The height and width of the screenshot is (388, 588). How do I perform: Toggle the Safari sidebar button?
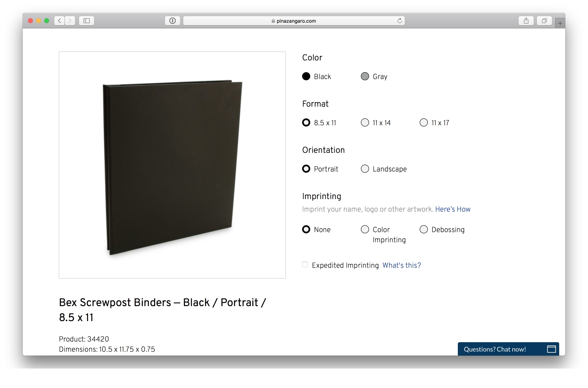(86, 21)
